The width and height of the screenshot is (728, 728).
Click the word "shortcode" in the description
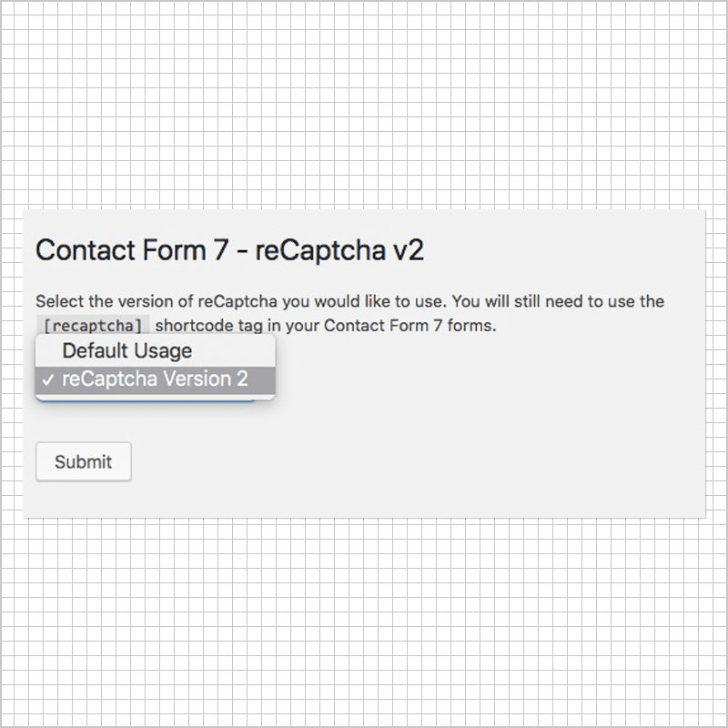pos(192,326)
